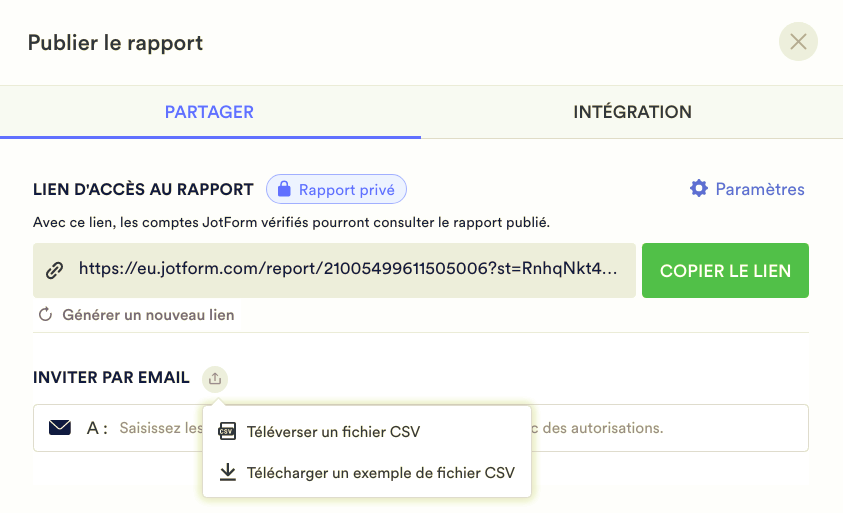843x513 pixels.
Task: Click the regenerate arrow icon
Action: pyautogui.click(x=45, y=315)
